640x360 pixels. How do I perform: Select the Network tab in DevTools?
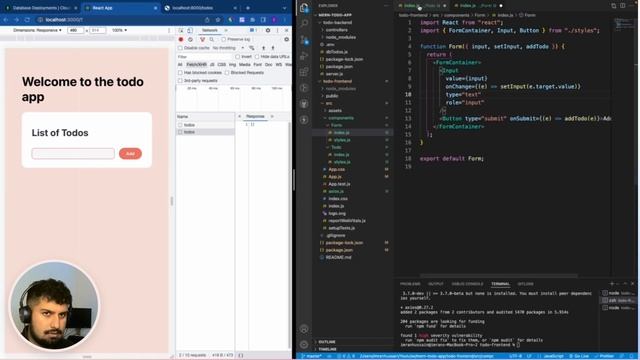210,30
